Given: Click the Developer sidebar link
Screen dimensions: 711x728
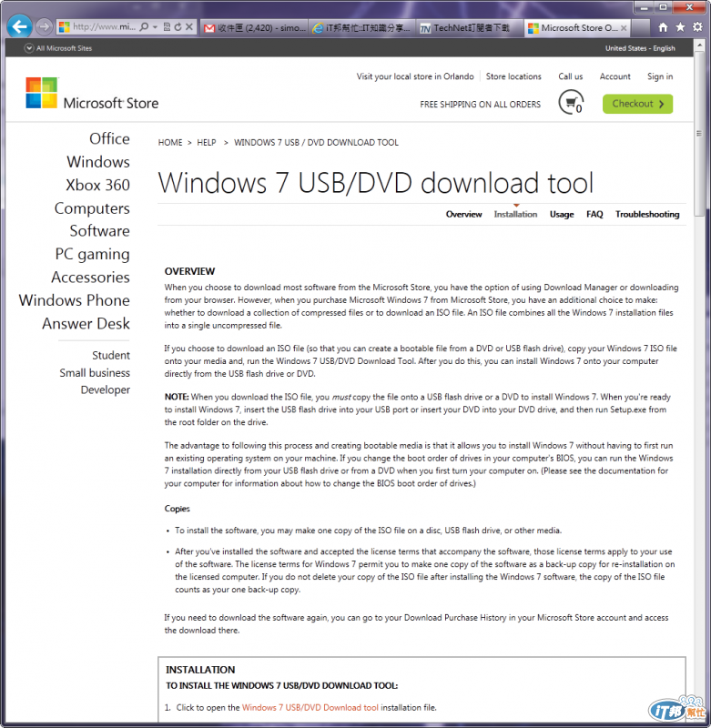Looking at the screenshot, I should click(106, 390).
